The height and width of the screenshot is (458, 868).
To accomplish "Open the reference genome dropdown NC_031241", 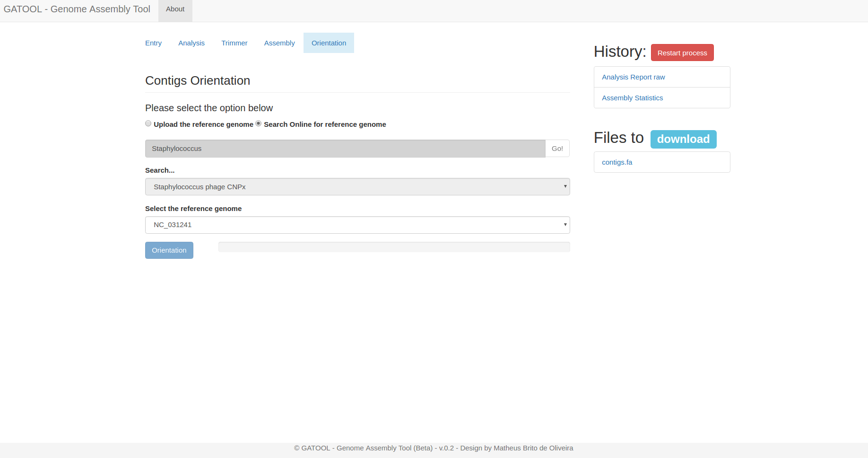I will coord(357,225).
